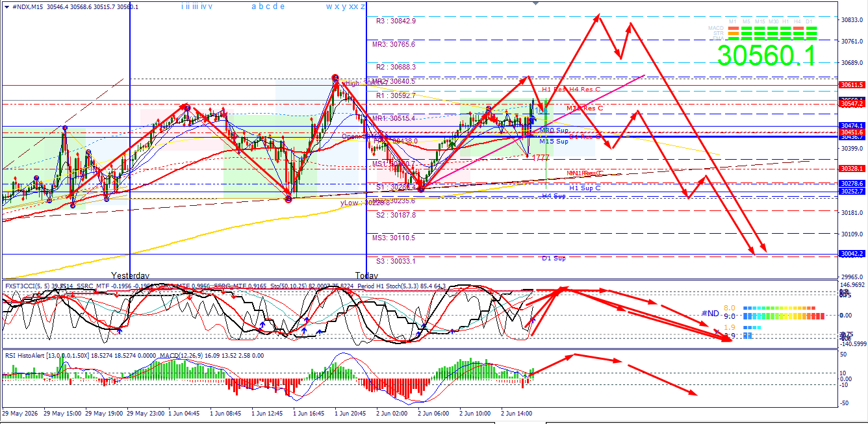Select the S2 : 30187.8 pivot label

point(396,215)
